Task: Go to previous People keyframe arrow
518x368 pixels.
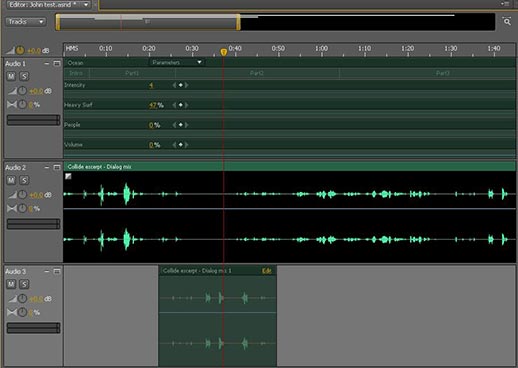Action: pos(174,125)
